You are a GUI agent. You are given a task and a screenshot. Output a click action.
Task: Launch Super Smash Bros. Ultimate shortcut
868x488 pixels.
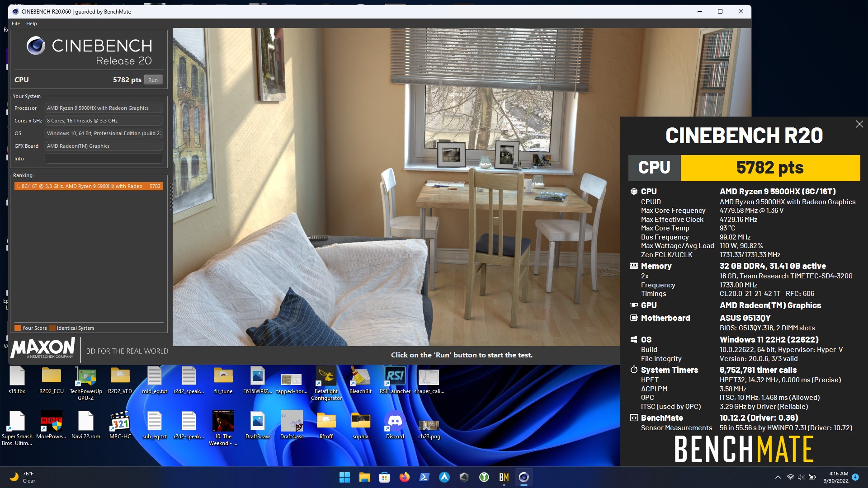click(17, 428)
